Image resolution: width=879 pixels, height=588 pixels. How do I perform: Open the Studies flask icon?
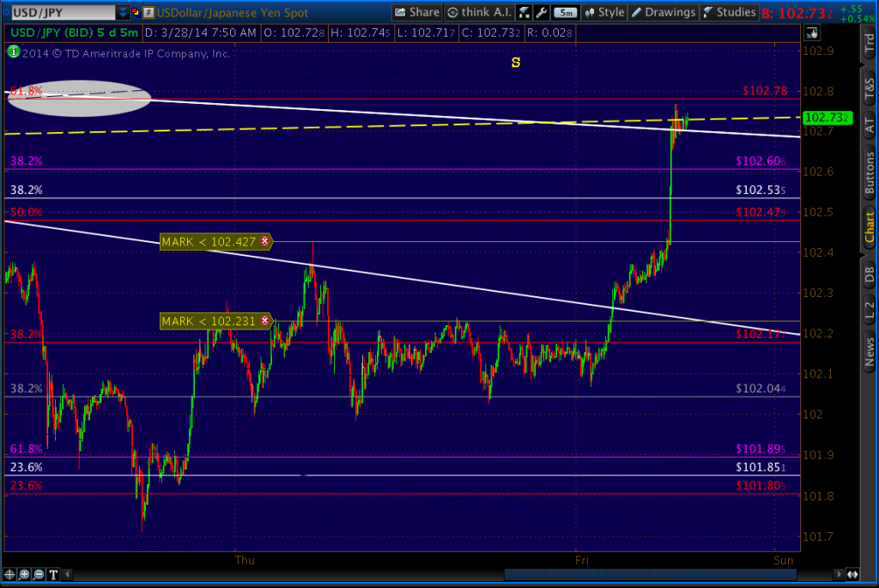click(x=708, y=12)
